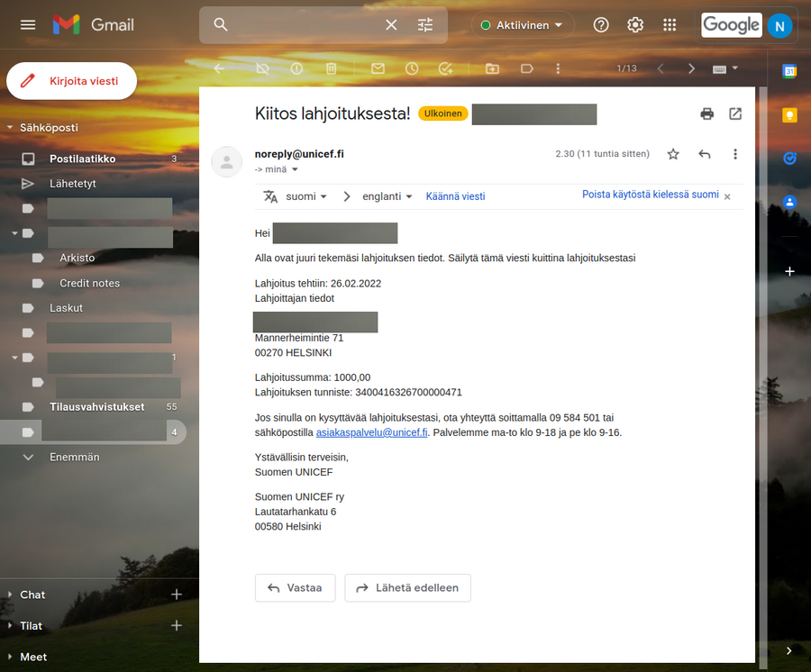The height and width of the screenshot is (672, 811).
Task: Expand the recipient details arrow next to 'minä'
Action: click(295, 169)
